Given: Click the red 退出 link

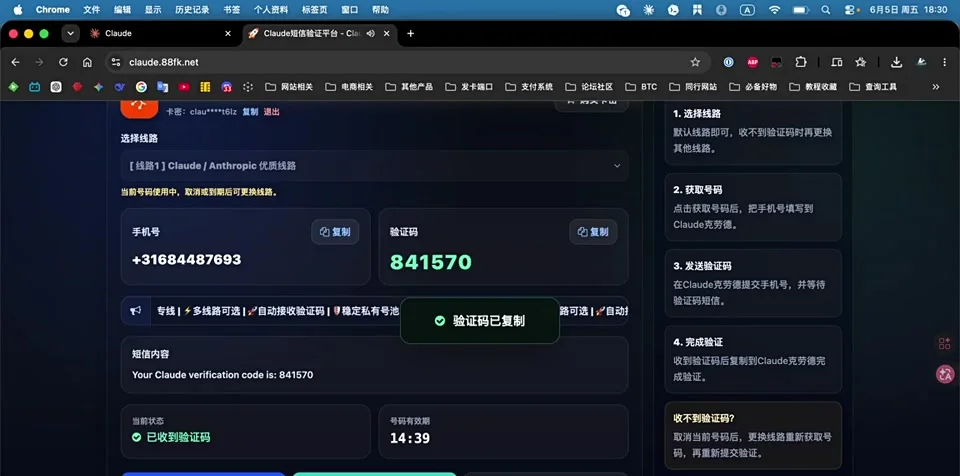Looking at the screenshot, I should click(271, 111).
